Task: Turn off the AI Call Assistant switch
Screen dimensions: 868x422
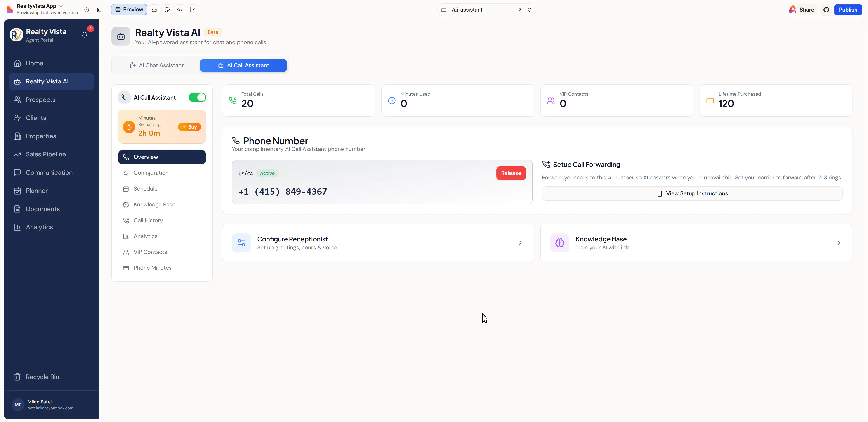Action: [198, 98]
